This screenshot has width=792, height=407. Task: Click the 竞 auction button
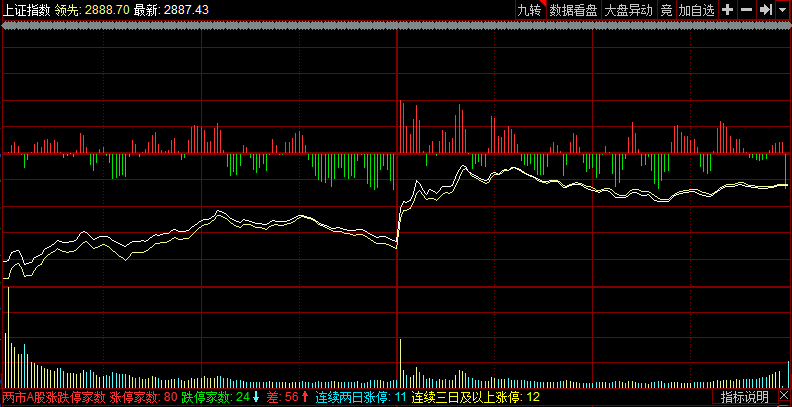[x=667, y=10]
